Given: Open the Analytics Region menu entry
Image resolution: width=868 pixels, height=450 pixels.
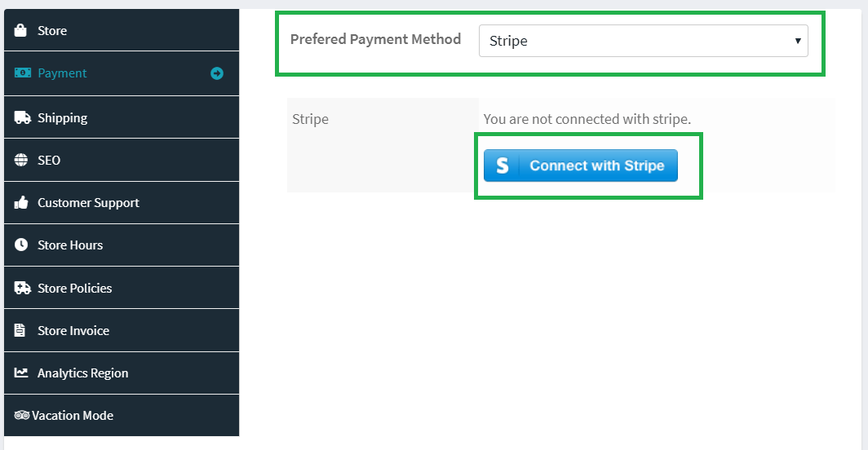Looking at the screenshot, I should click(x=82, y=373).
